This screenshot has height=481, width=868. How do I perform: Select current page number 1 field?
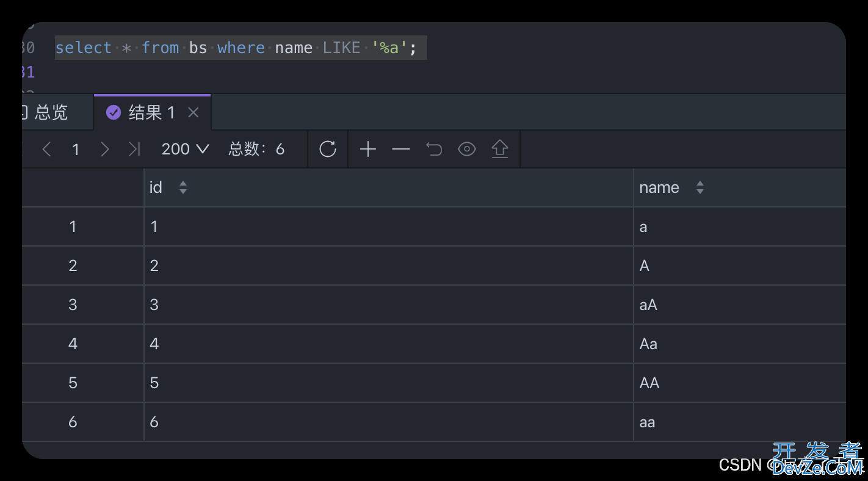[76, 150]
